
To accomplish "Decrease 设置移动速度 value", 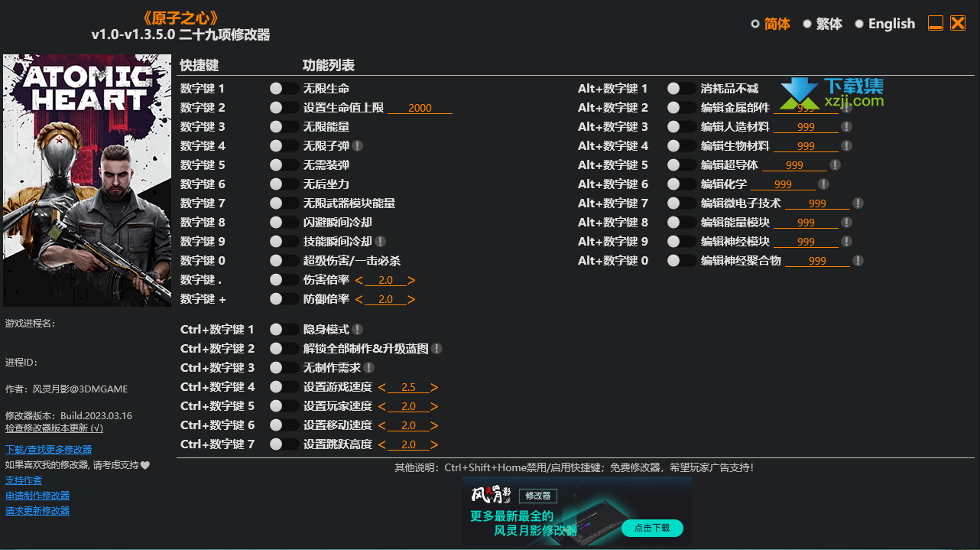I will [382, 425].
